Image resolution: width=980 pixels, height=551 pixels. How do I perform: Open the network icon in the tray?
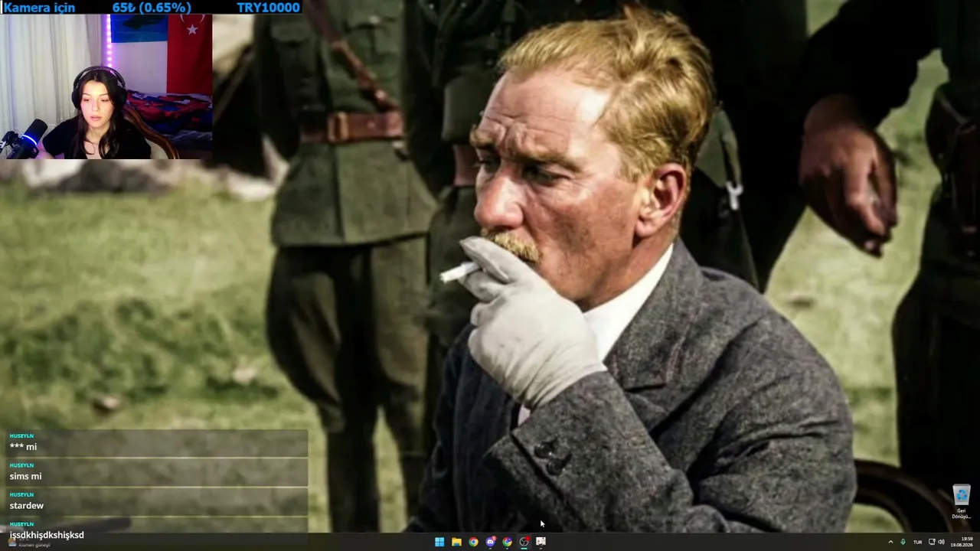point(932,542)
